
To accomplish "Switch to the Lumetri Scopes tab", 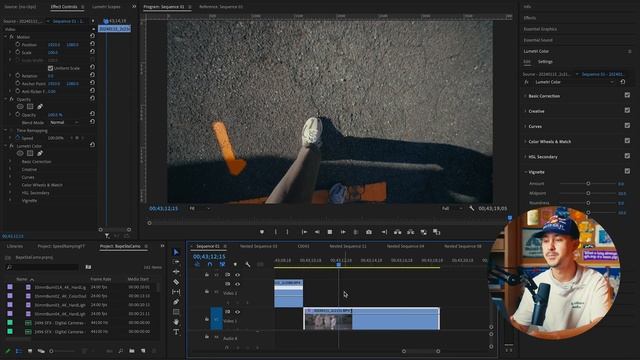I will [x=106, y=7].
